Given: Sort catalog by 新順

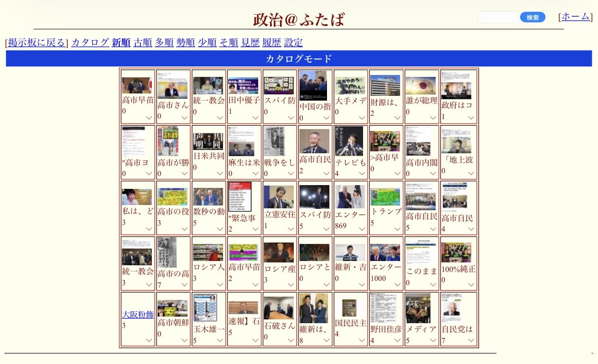Looking at the screenshot, I should 121,43.
